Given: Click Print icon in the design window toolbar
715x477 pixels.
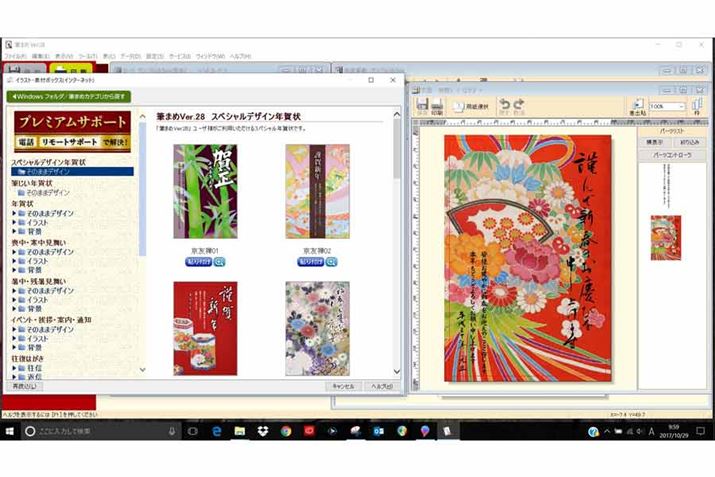Looking at the screenshot, I should [437, 106].
